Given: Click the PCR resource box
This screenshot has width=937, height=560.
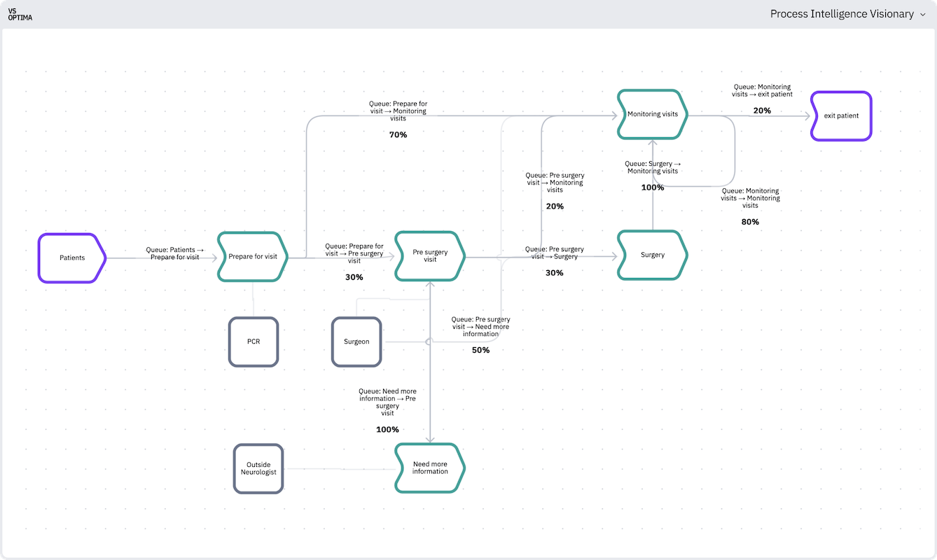Looking at the screenshot, I should [x=253, y=342].
